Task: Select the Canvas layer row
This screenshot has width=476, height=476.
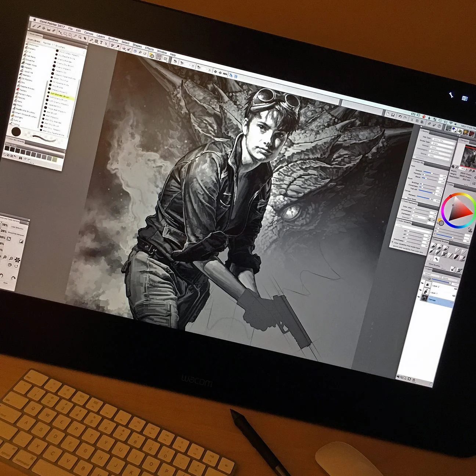Action: click(437, 300)
